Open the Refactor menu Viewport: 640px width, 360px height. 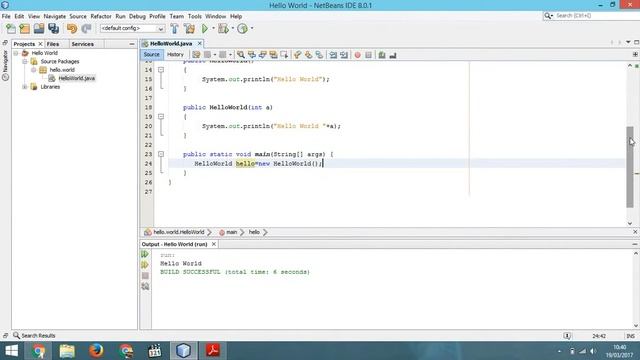click(101, 16)
